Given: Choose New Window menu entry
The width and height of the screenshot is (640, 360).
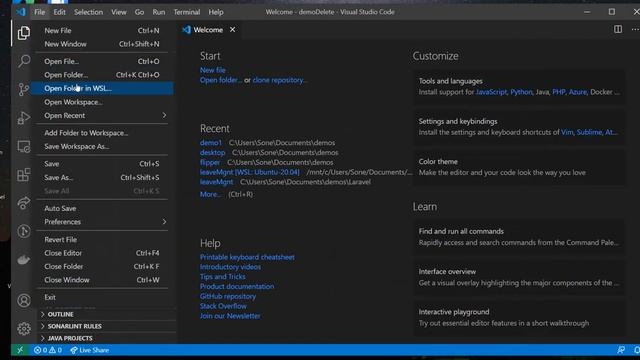Looking at the screenshot, I should (x=102, y=44).
